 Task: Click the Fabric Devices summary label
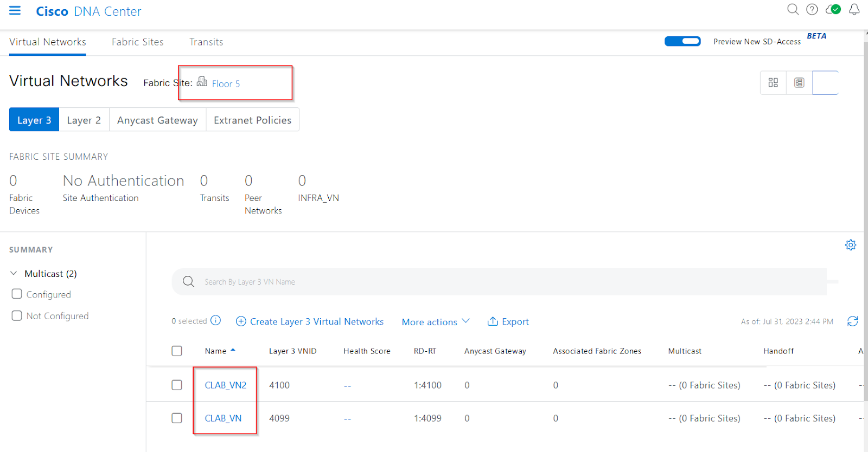(x=24, y=204)
